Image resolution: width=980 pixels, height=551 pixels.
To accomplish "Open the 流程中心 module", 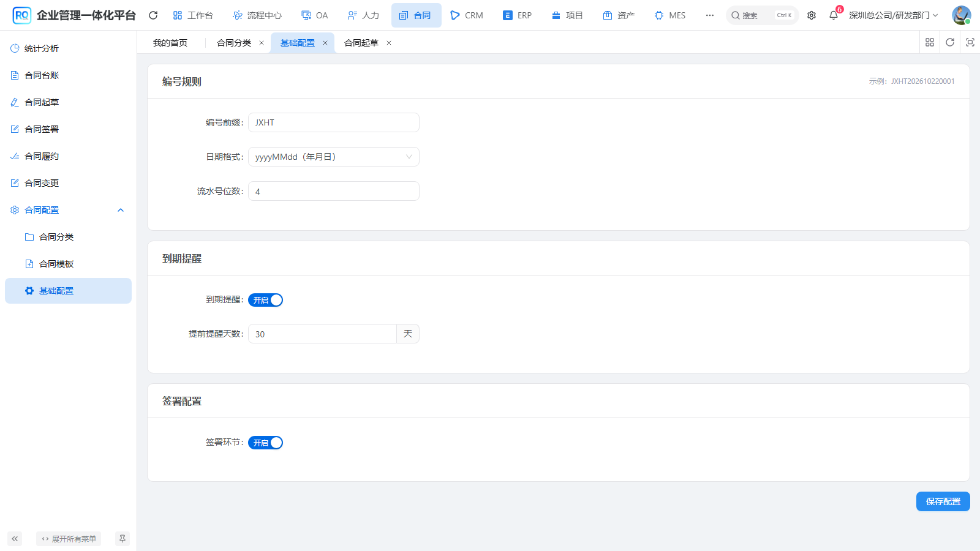I will (257, 15).
